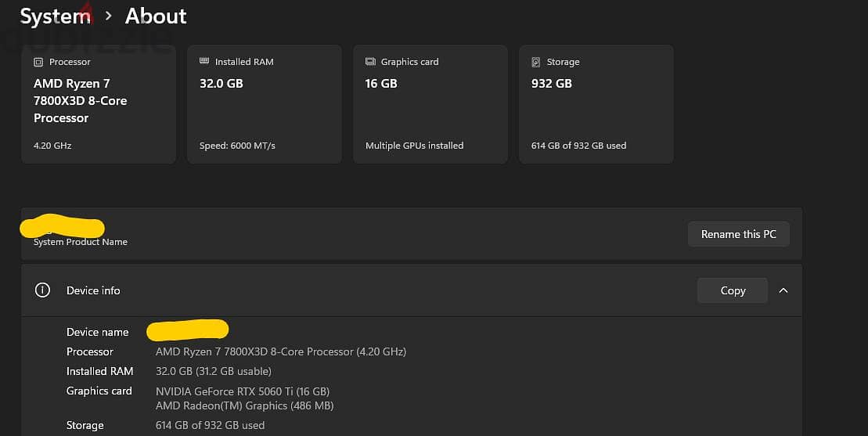Click the 'Installed RAM' row label in Device info
The image size is (868, 436).
pyautogui.click(x=99, y=371)
